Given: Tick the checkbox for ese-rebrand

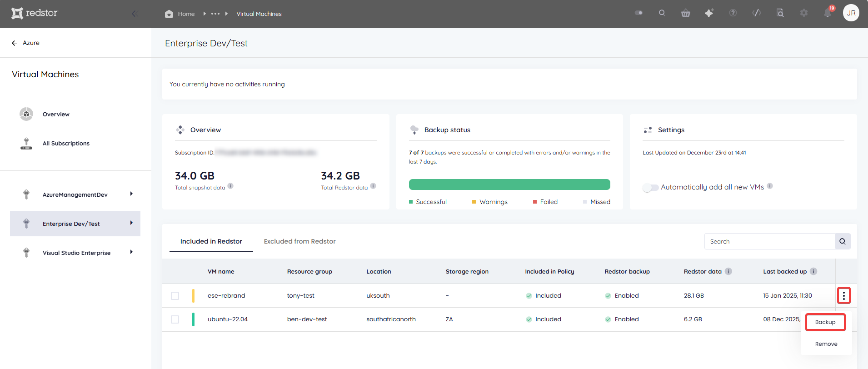Looking at the screenshot, I should point(175,296).
